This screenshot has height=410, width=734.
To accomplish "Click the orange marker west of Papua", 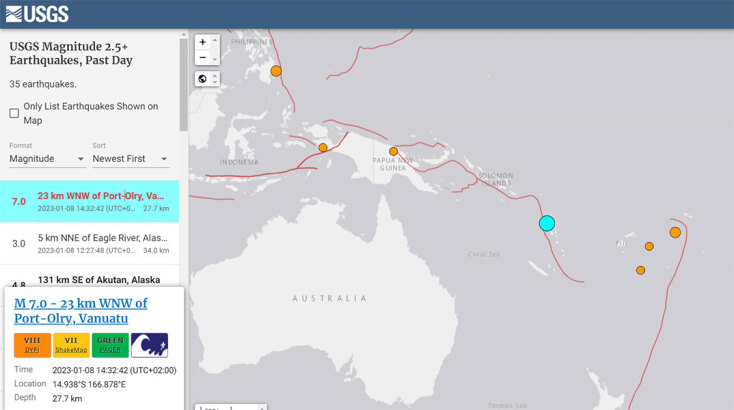I will point(323,147).
